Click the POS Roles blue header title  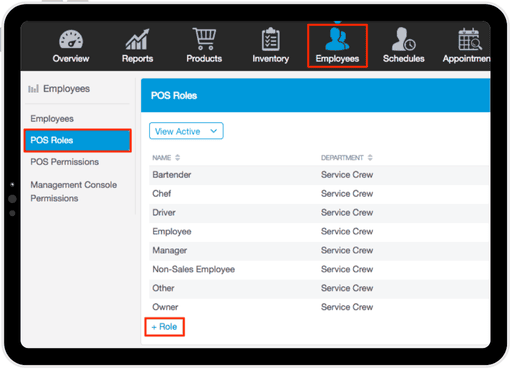tap(174, 96)
